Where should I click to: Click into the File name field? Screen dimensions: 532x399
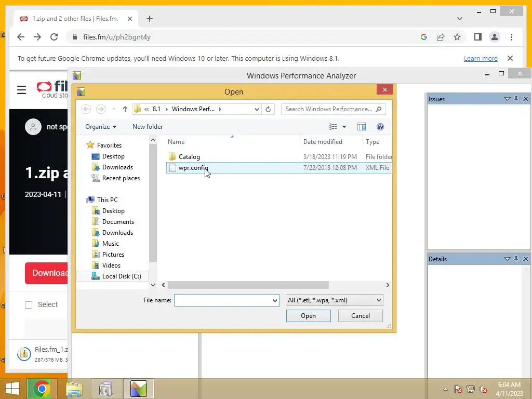click(x=222, y=300)
